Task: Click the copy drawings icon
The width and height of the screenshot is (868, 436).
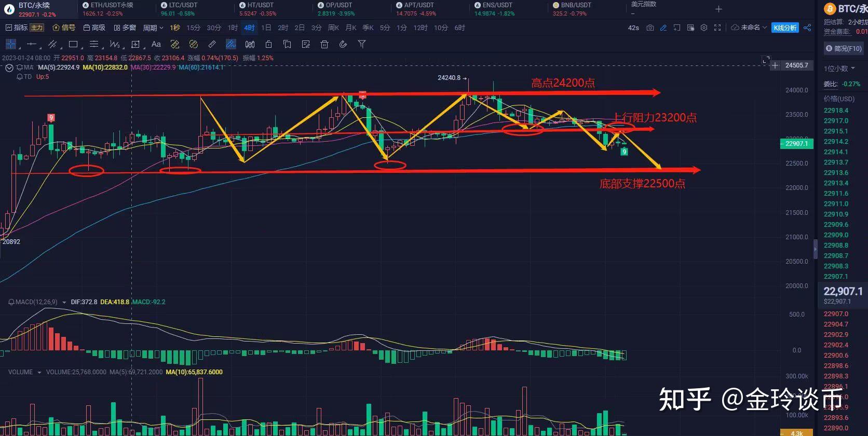Action: 287,44
